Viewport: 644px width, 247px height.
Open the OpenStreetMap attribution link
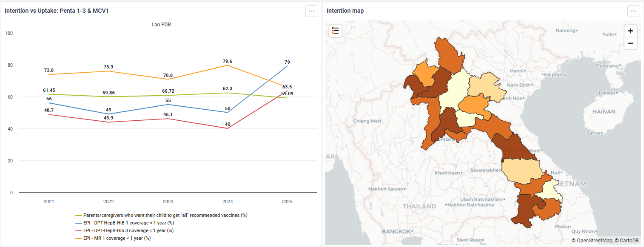[594, 241]
